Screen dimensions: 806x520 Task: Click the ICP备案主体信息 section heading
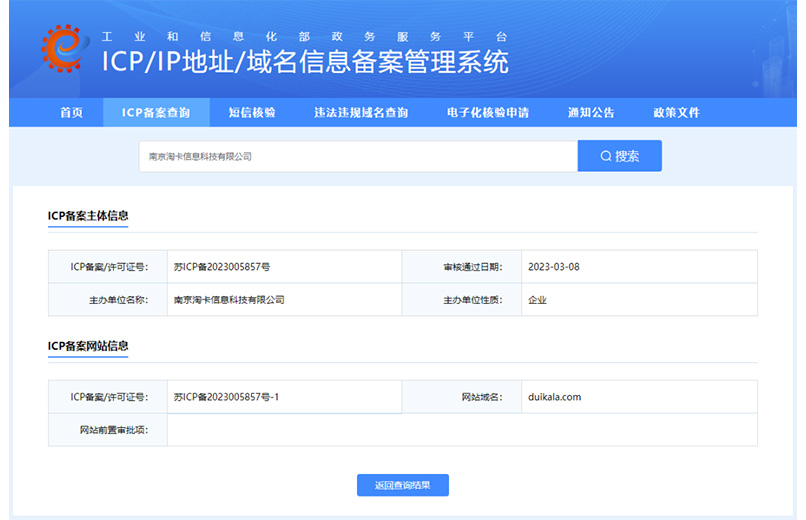(x=88, y=216)
